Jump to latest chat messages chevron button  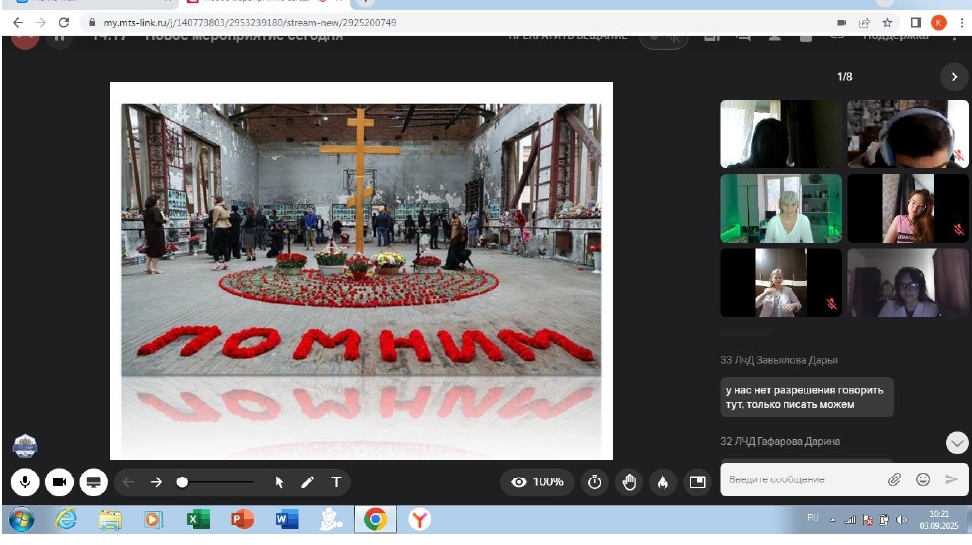957,443
